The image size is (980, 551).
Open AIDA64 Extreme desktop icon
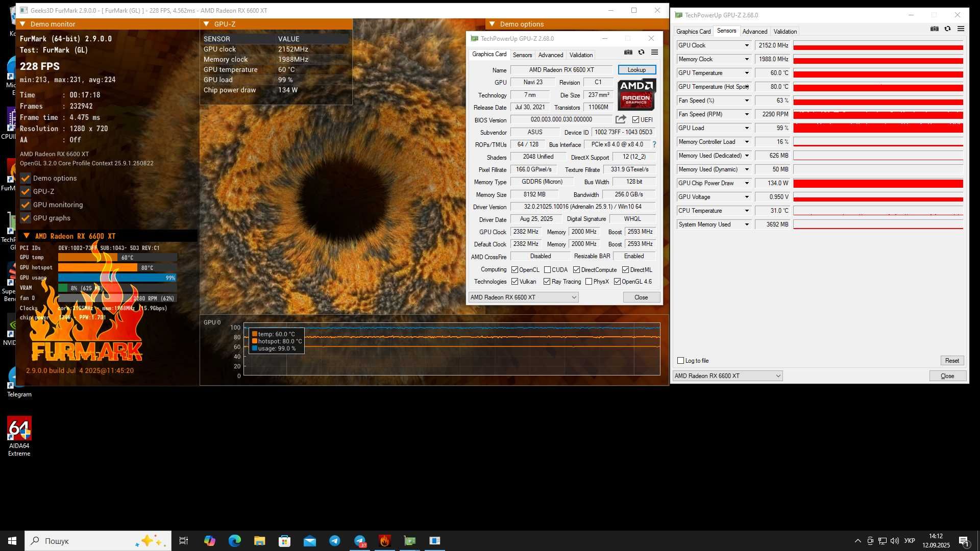(x=19, y=436)
